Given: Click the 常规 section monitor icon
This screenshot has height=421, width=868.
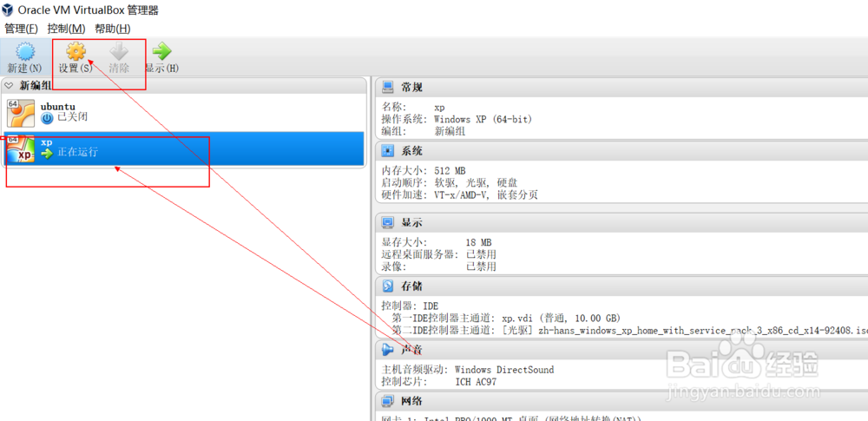Looking at the screenshot, I should pyautogui.click(x=388, y=87).
